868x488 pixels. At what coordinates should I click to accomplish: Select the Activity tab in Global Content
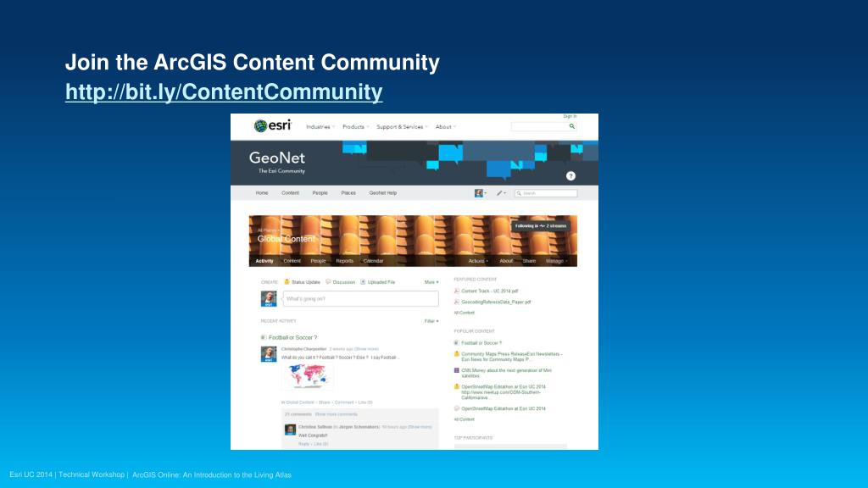click(264, 261)
